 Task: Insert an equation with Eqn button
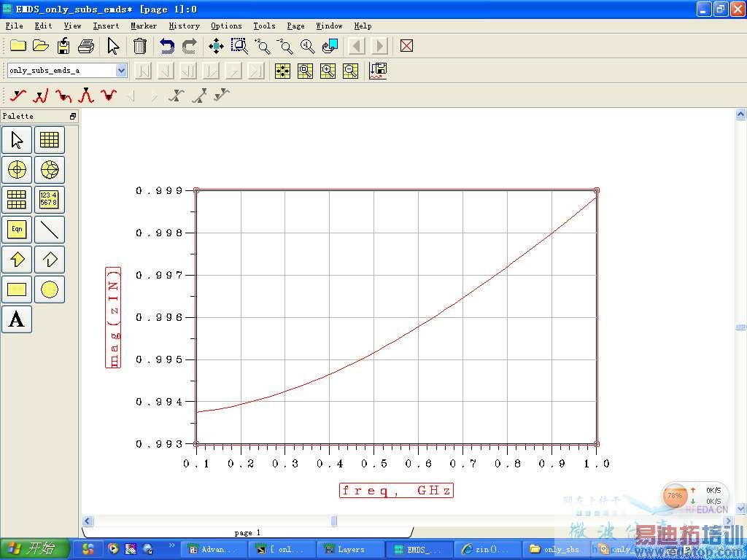pyautogui.click(x=17, y=230)
